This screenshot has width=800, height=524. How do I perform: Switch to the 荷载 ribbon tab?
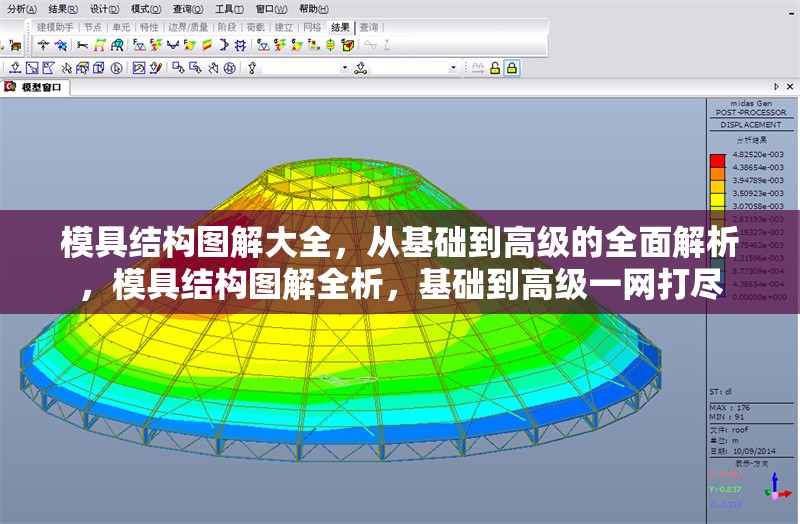(255, 27)
